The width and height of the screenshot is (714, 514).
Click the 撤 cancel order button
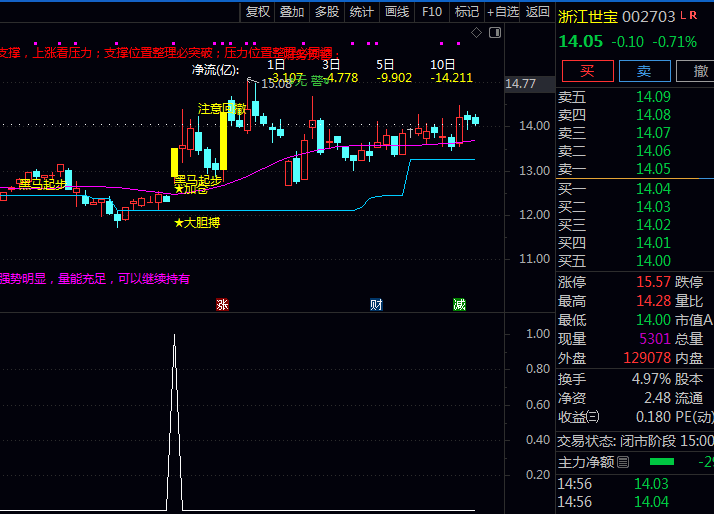pos(697,71)
